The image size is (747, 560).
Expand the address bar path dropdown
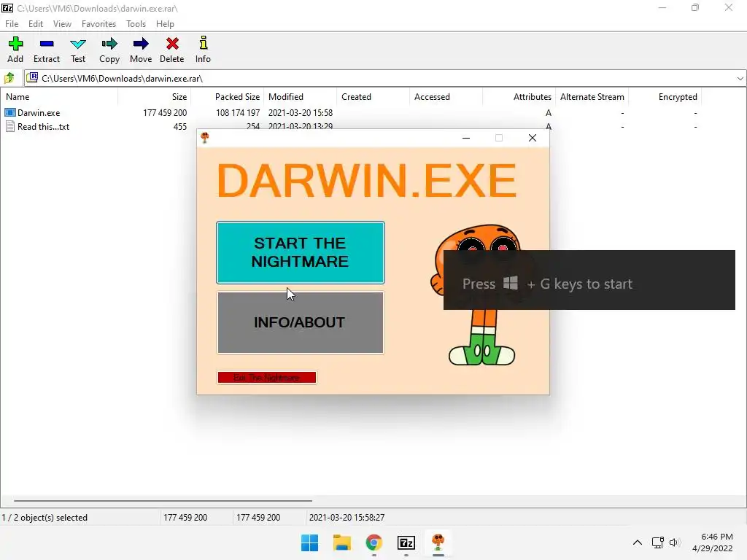740,79
